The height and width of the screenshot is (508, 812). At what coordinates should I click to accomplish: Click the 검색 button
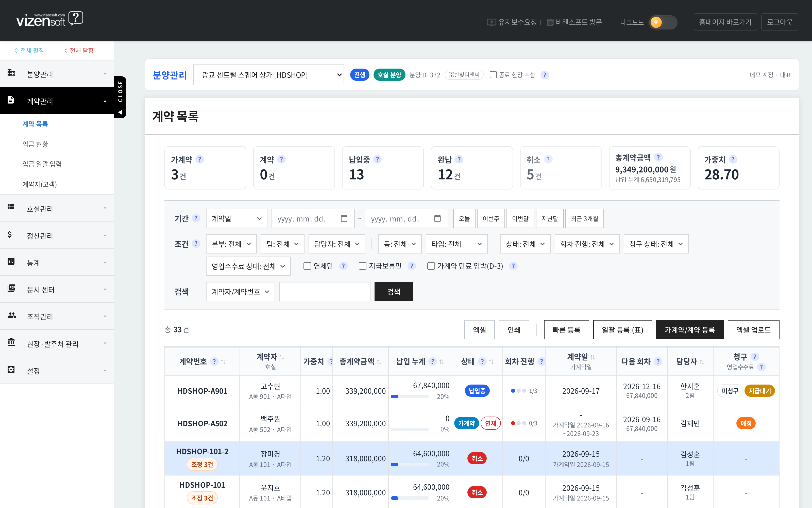[x=394, y=292]
